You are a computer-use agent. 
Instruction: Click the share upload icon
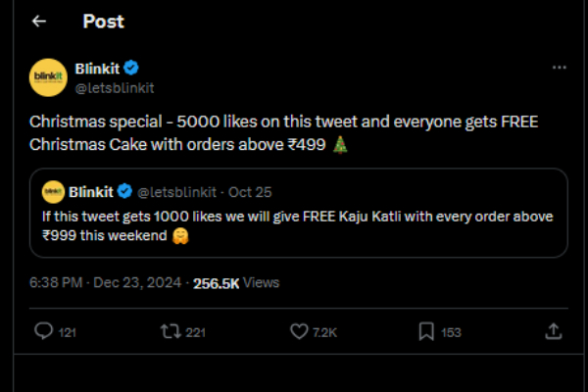pyautogui.click(x=553, y=332)
